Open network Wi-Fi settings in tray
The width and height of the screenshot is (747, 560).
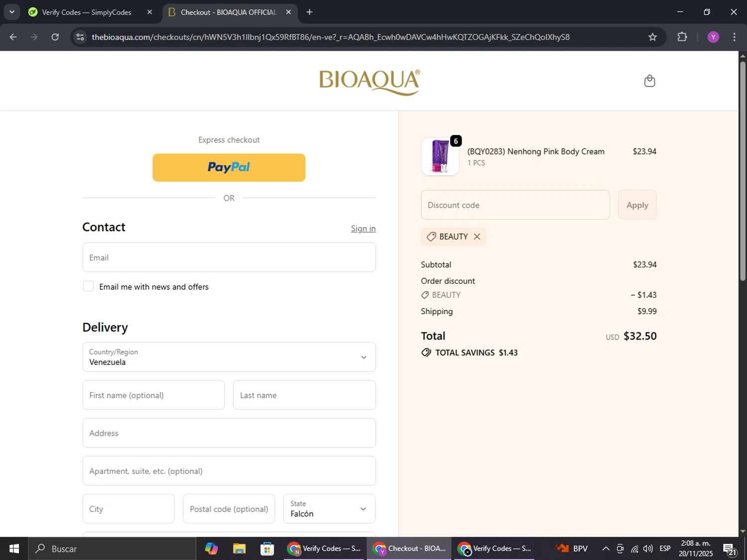(x=634, y=549)
